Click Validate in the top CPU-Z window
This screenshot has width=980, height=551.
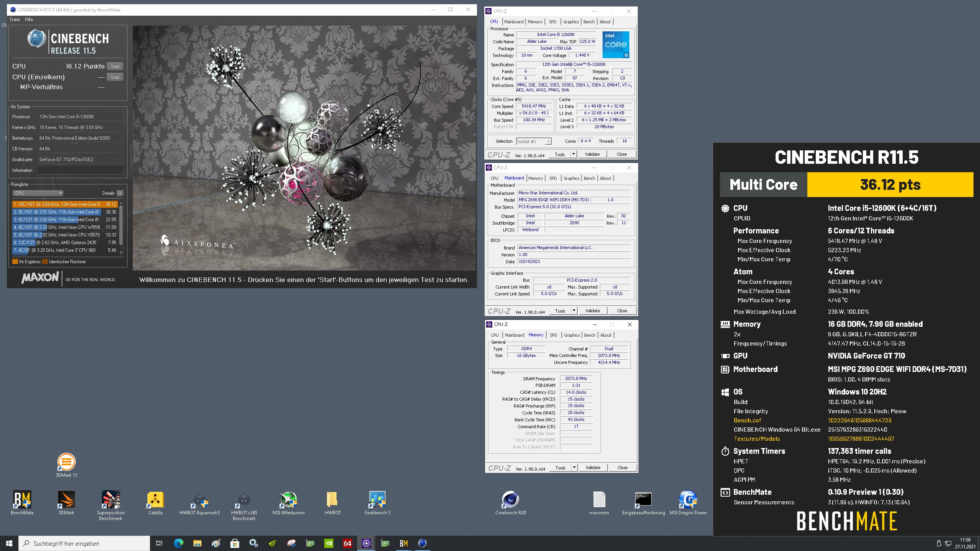point(592,154)
